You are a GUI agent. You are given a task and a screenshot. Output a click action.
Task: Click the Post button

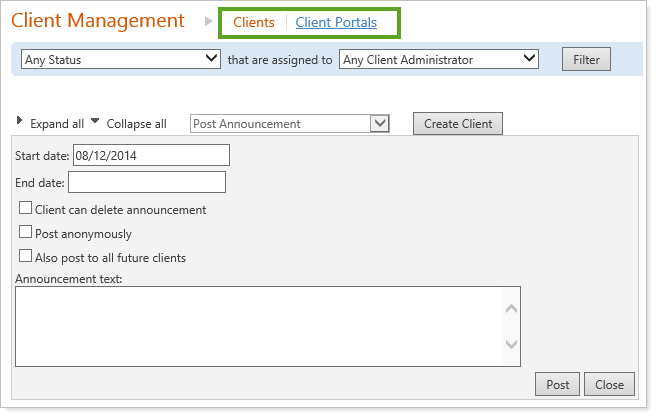click(x=558, y=384)
